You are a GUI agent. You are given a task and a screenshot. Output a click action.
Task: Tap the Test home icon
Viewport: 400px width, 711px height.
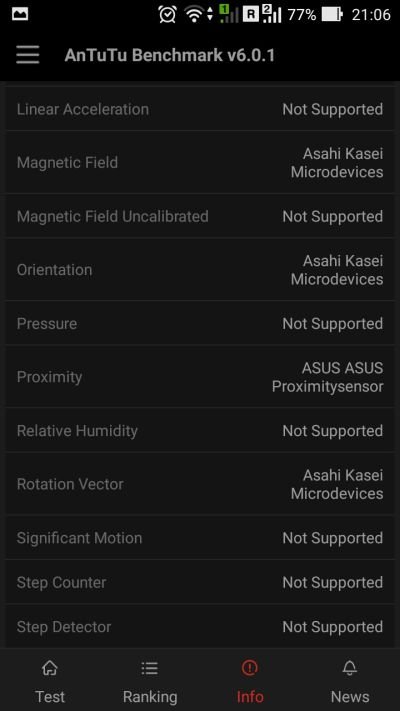(x=50, y=667)
